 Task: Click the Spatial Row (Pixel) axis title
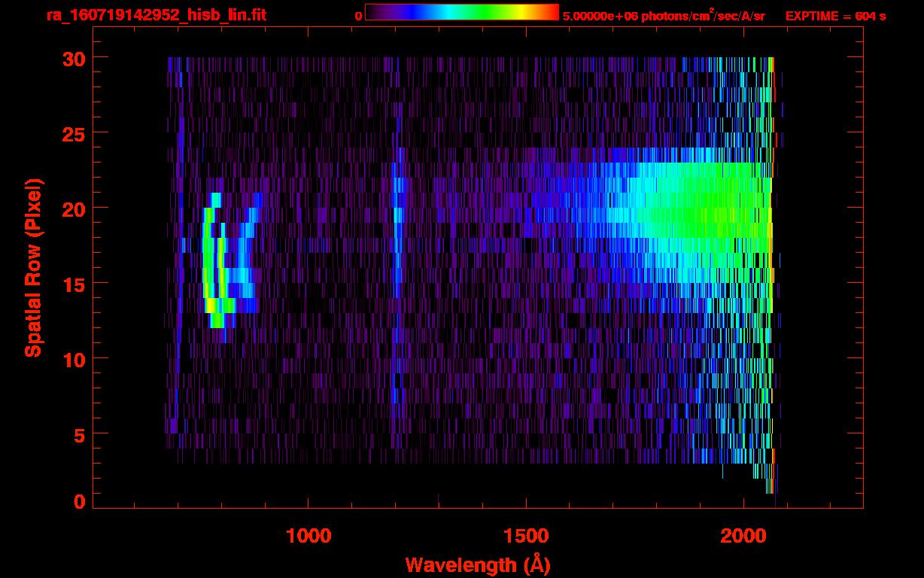33,267
